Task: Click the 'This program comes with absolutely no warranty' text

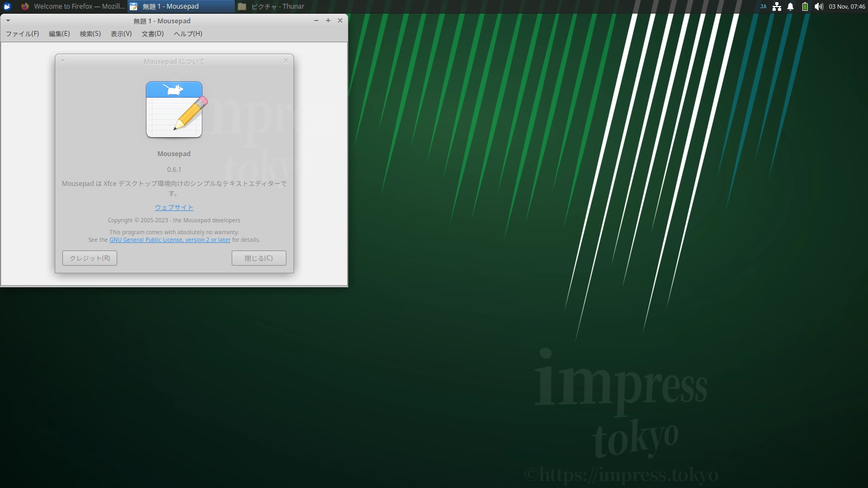Action: coord(174,232)
